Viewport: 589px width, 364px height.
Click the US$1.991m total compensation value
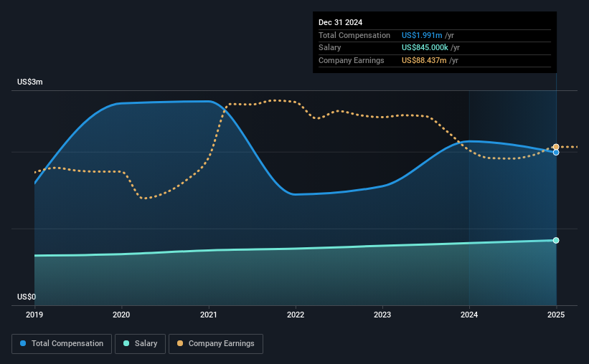click(x=422, y=35)
